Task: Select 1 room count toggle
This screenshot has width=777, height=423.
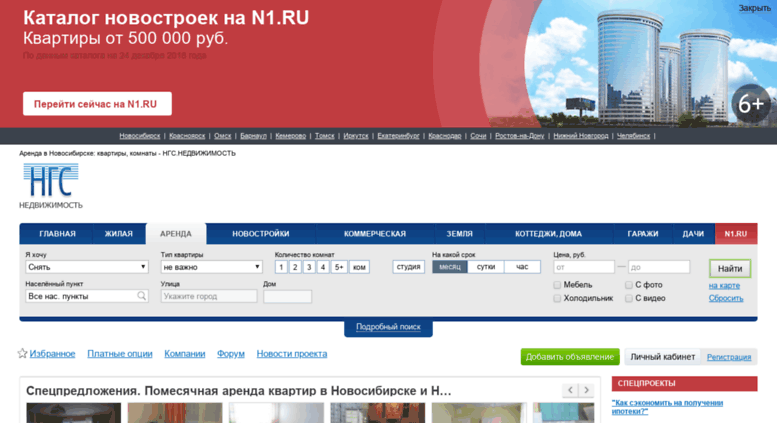Action: (281, 267)
